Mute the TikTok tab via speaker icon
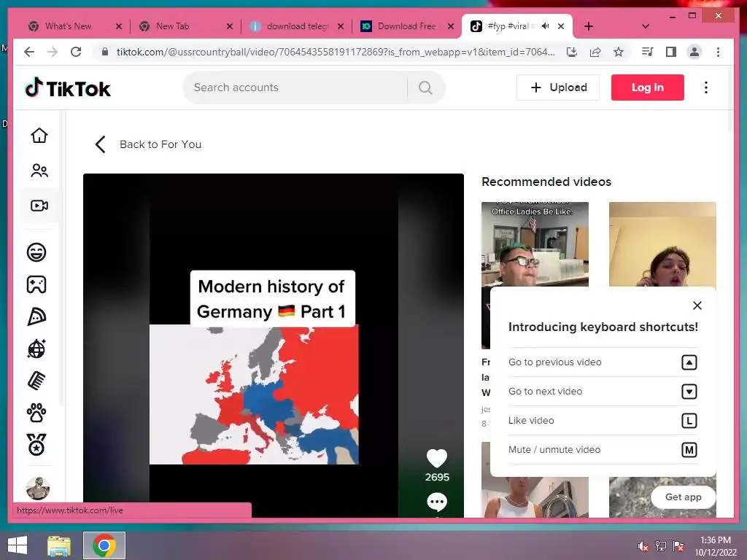Screen dimensions: 747x560 pos(546,26)
